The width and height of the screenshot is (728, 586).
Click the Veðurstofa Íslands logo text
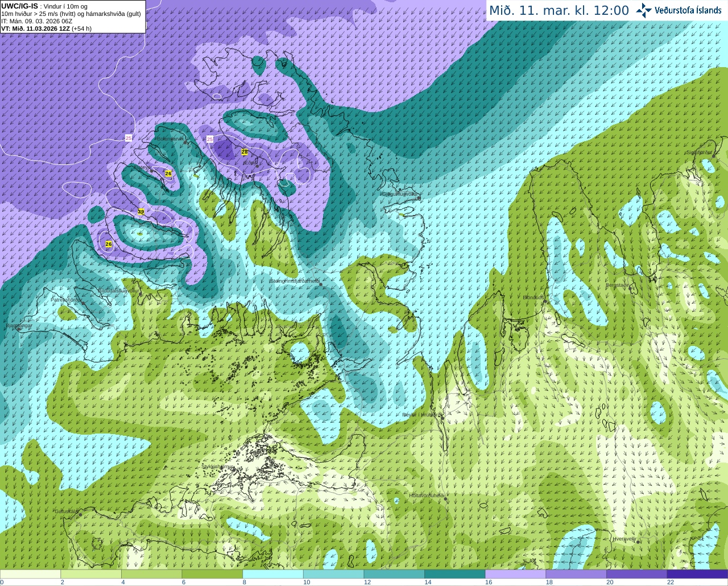click(688, 10)
